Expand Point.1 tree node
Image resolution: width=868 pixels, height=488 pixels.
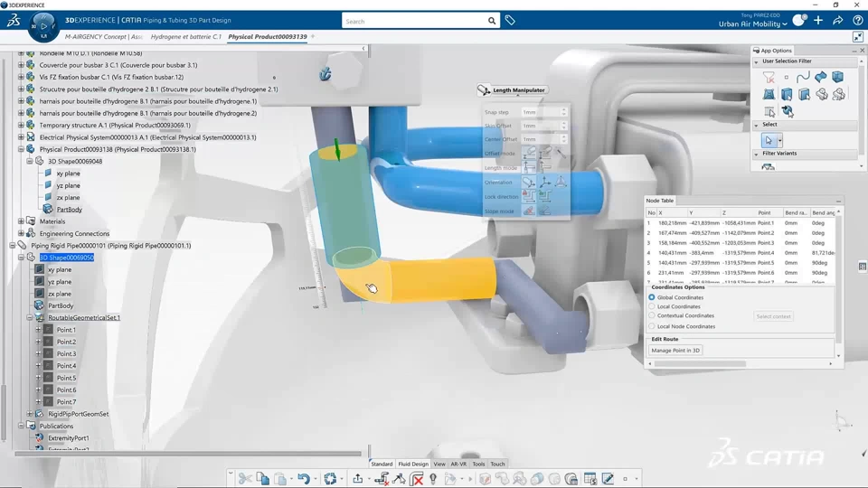(x=38, y=329)
